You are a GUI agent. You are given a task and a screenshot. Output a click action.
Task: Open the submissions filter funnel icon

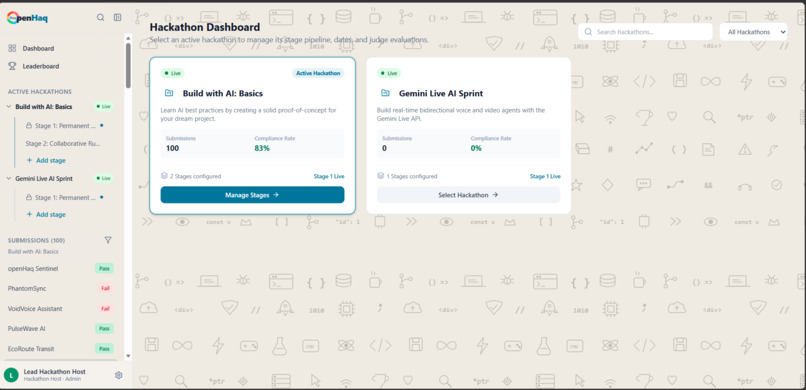tap(108, 240)
